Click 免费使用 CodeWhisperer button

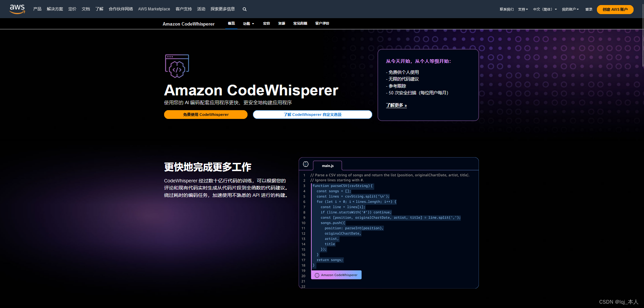pyautogui.click(x=206, y=115)
